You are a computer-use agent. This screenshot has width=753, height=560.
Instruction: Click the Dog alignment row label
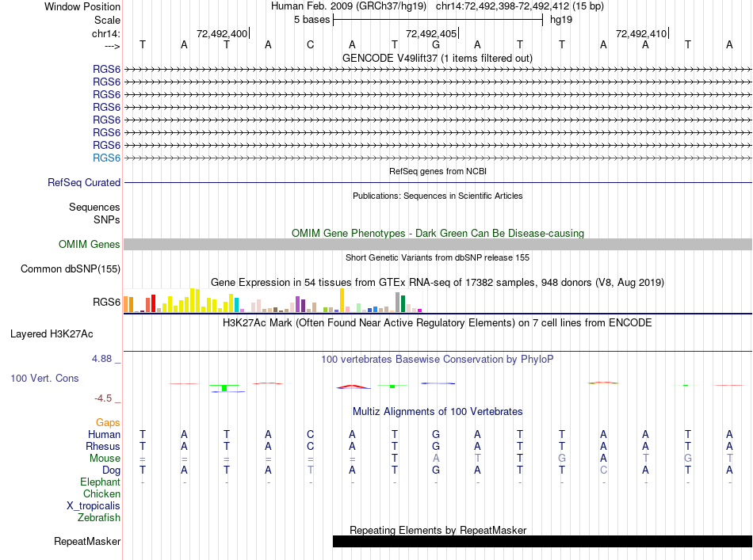pyautogui.click(x=111, y=470)
